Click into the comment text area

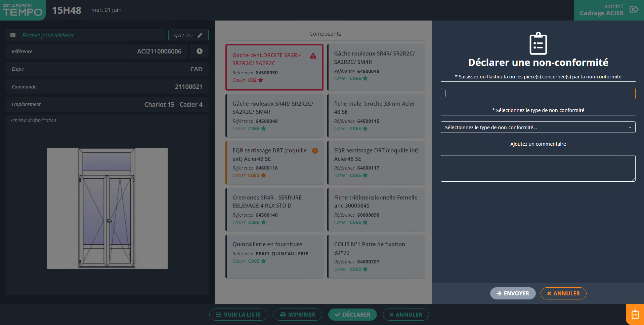(538, 168)
